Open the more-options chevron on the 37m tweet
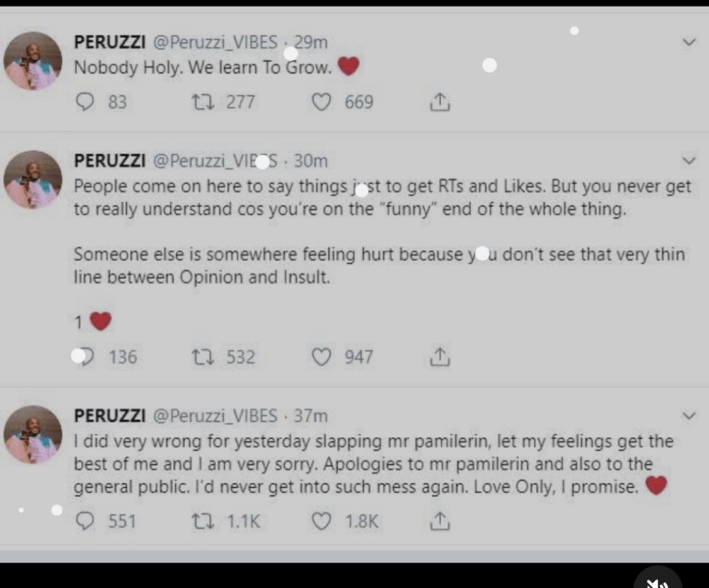The height and width of the screenshot is (588, 709). pyautogui.click(x=689, y=416)
